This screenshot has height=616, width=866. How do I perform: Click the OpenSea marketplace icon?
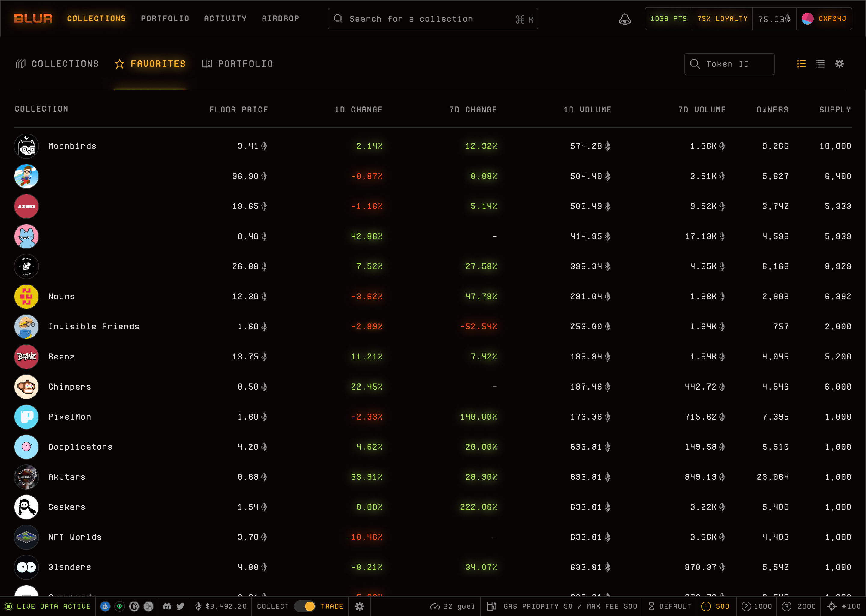pyautogui.click(x=105, y=606)
